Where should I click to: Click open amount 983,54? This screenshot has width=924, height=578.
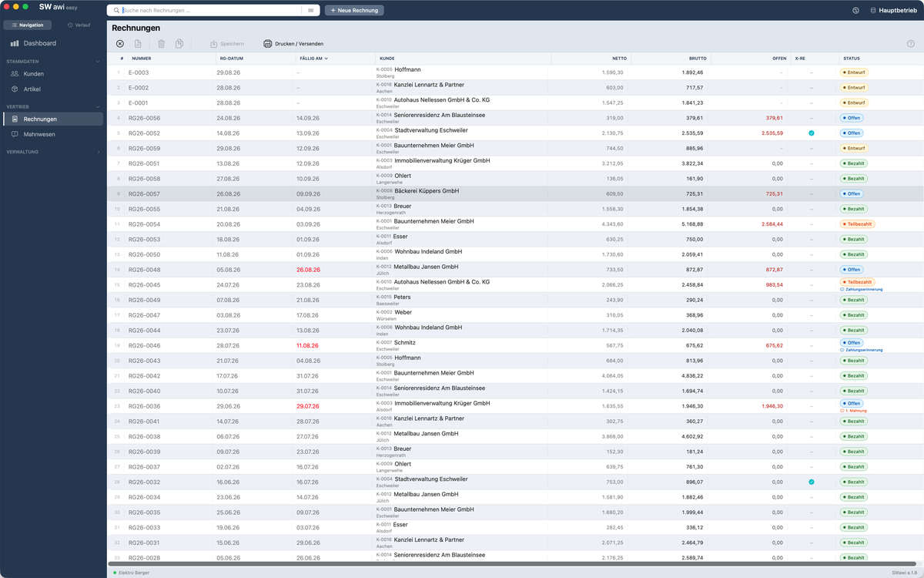pyautogui.click(x=775, y=285)
